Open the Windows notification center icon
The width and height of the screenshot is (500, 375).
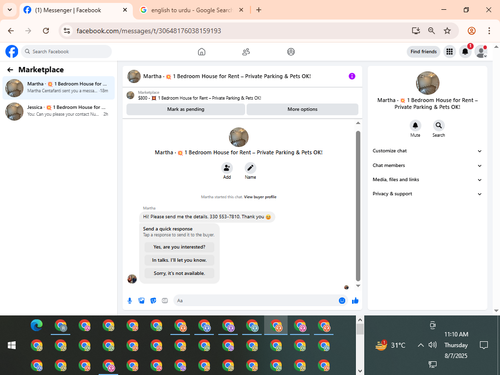click(x=484, y=345)
